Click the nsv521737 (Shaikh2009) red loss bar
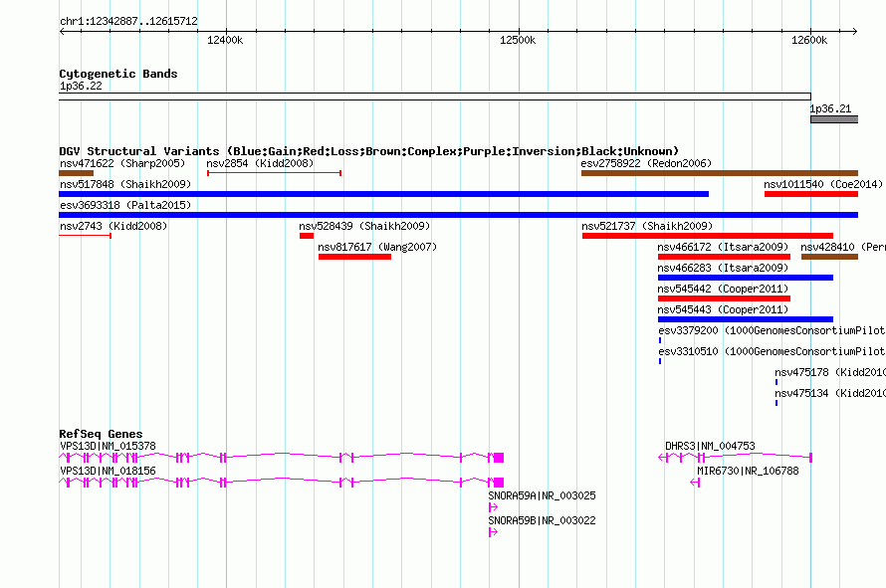The width and height of the screenshot is (886, 588). point(708,236)
